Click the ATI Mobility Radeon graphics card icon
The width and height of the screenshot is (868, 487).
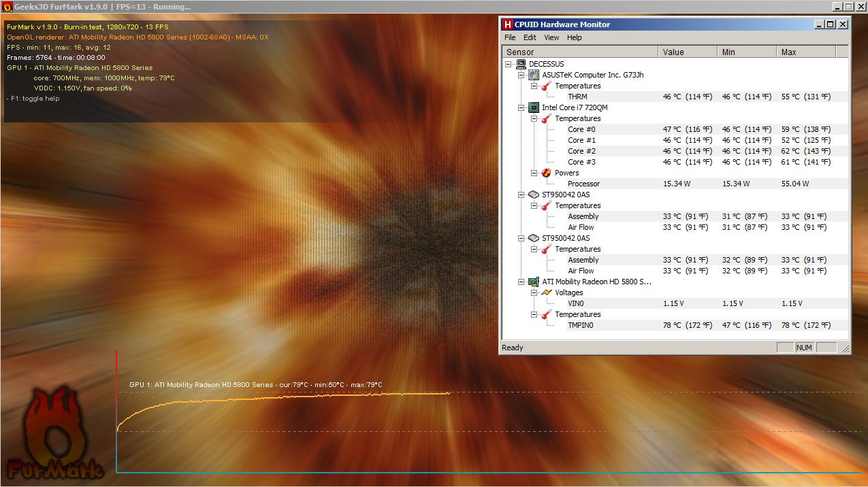tap(534, 282)
